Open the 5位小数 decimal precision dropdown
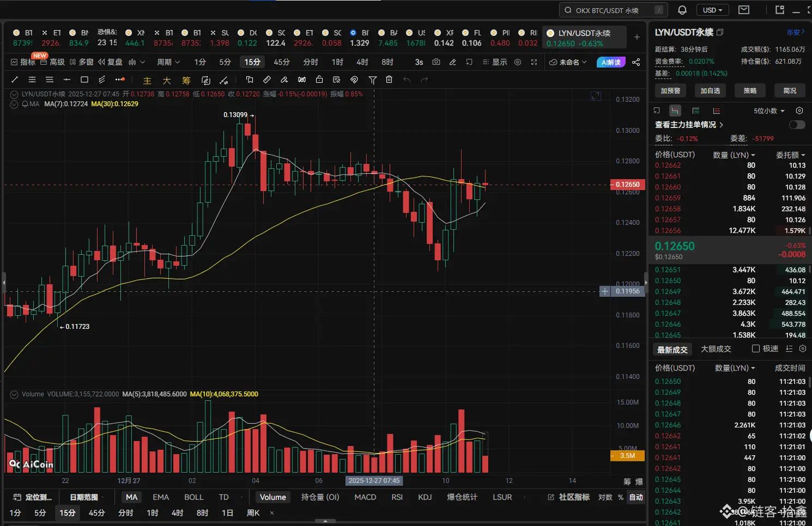Image resolution: width=812 pixels, height=526 pixels. click(x=769, y=111)
